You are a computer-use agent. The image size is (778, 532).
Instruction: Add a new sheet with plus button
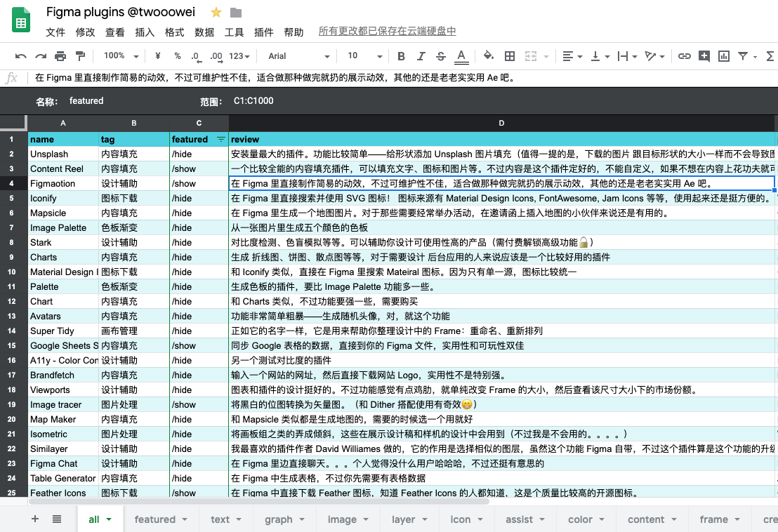pyautogui.click(x=35, y=519)
